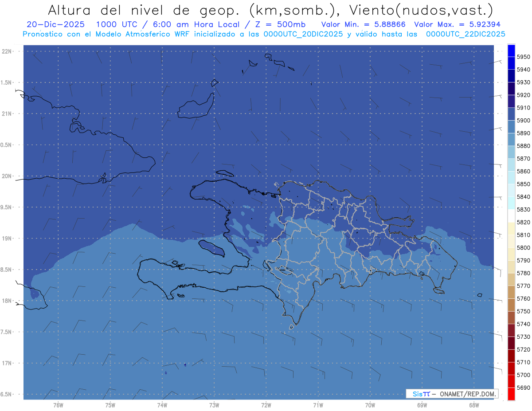Image resolution: width=532 pixels, height=411 pixels.
Task: Click the 5950 colorbar value
Action: [x=523, y=57]
